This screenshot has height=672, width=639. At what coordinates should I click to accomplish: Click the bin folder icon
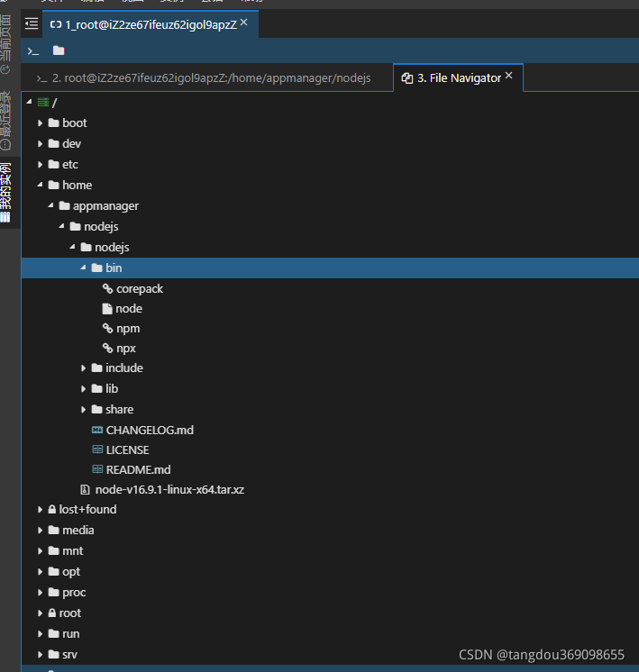pyautogui.click(x=97, y=268)
